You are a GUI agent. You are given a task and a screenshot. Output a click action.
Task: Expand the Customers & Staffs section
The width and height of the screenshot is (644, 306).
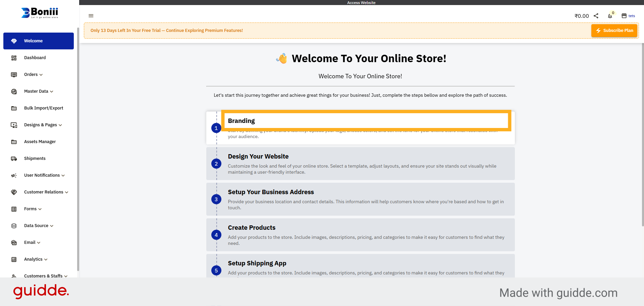[66, 276]
